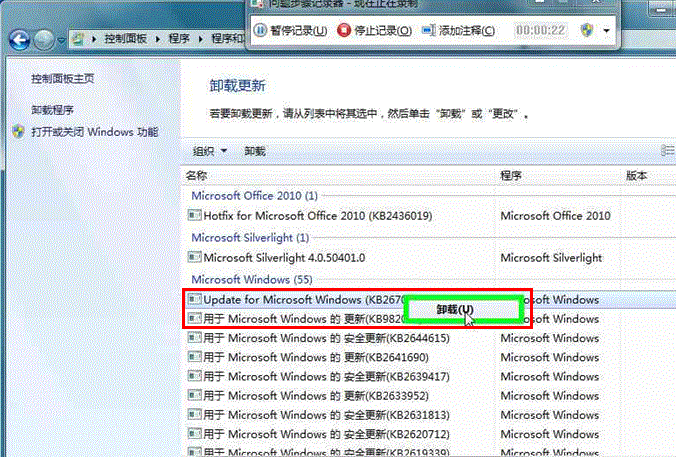Click icon of KB2633952 row
This screenshot has width=679, height=457.
pos(194,395)
